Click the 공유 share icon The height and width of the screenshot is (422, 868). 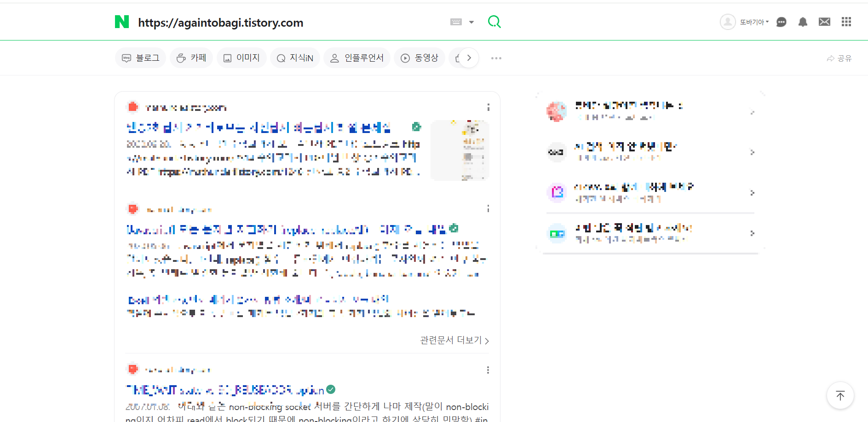pos(839,58)
